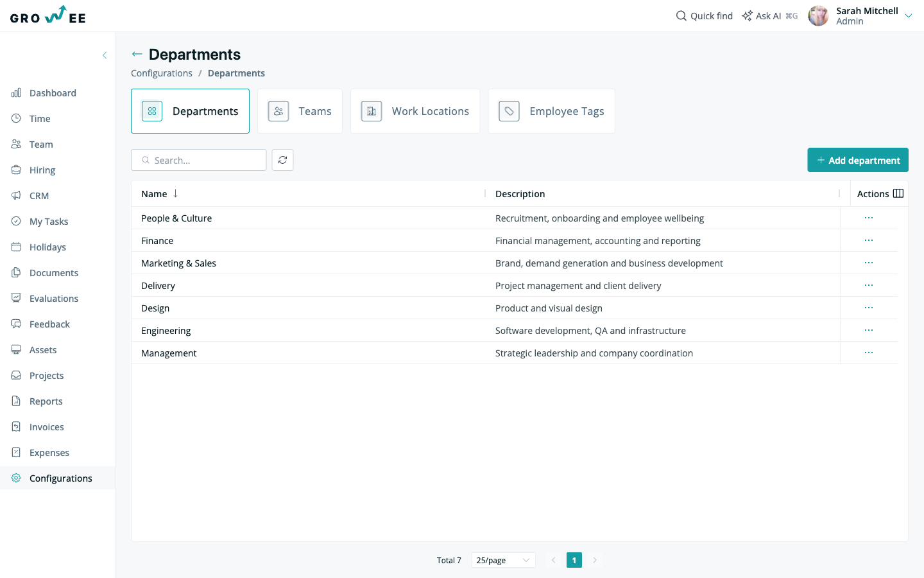This screenshot has height=578, width=924.
Task: Click the Management department name
Action: [169, 353]
